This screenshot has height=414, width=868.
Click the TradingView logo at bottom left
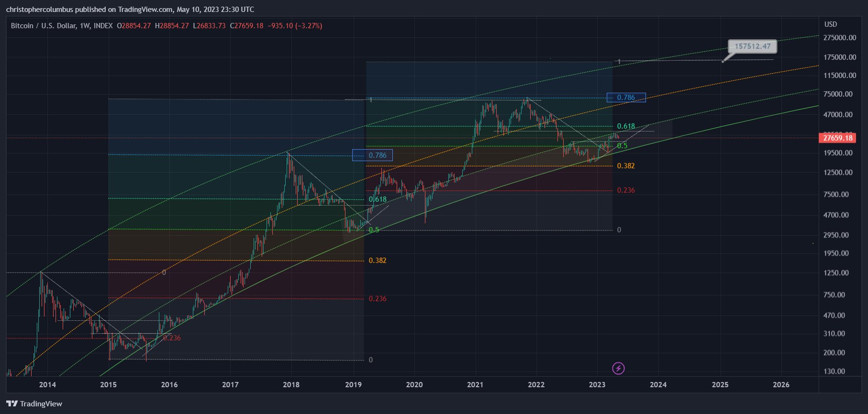tap(34, 404)
